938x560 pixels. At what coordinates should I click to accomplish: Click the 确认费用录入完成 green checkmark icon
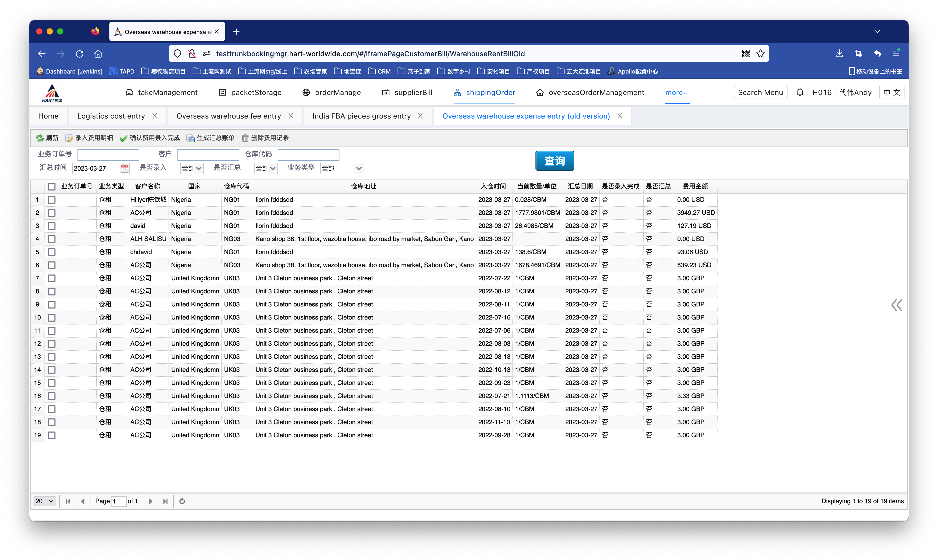tap(123, 138)
